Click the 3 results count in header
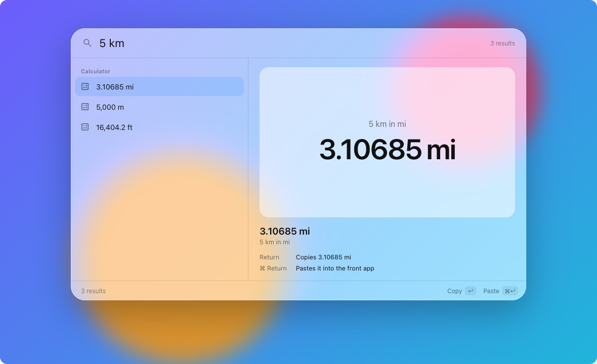The height and width of the screenshot is (364, 597). 502,43
